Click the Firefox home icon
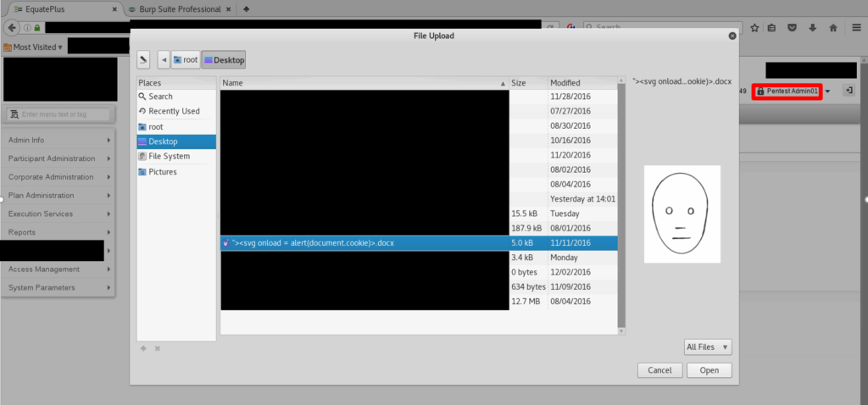This screenshot has width=868, height=405. point(833,28)
